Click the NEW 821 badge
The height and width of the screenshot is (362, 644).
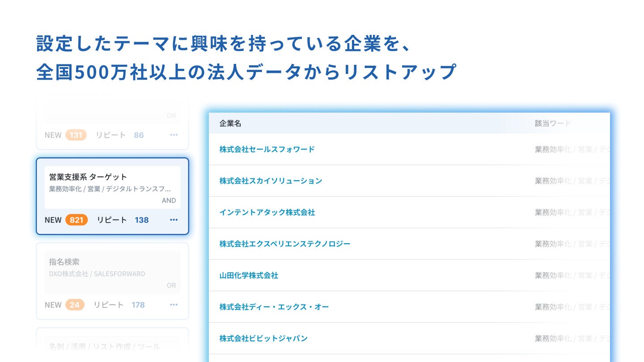click(x=76, y=220)
